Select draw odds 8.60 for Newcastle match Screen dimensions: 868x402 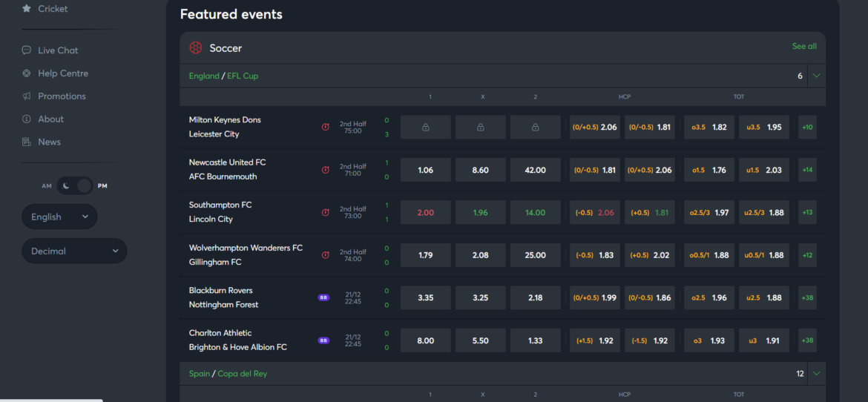[481, 170]
